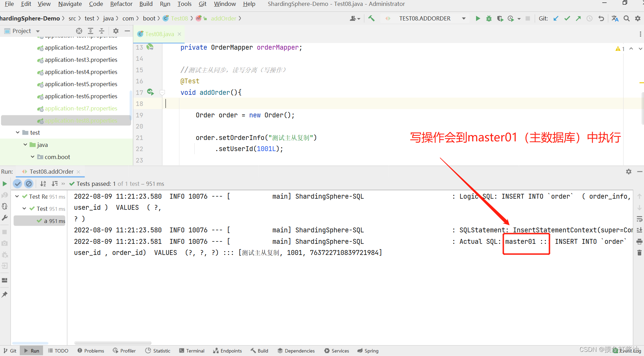Open the File menu
The image size is (644, 356).
pyautogui.click(x=9, y=4)
